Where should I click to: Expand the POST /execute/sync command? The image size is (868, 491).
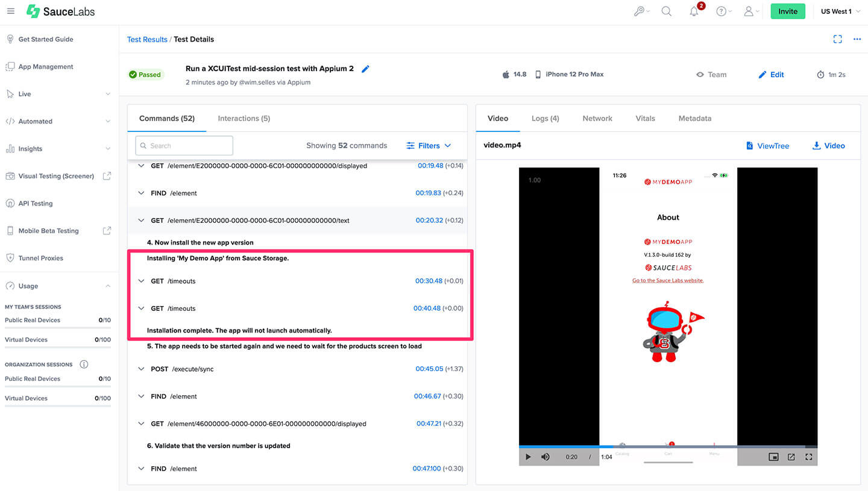coord(141,369)
